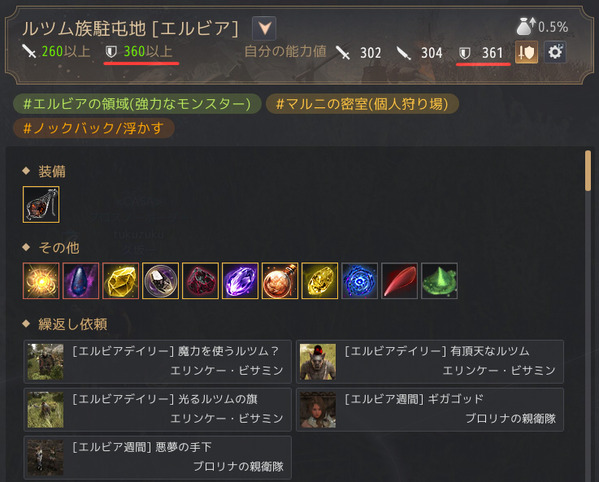Click the first yellow crystal item icon
The width and height of the screenshot is (599, 482).
click(121, 281)
